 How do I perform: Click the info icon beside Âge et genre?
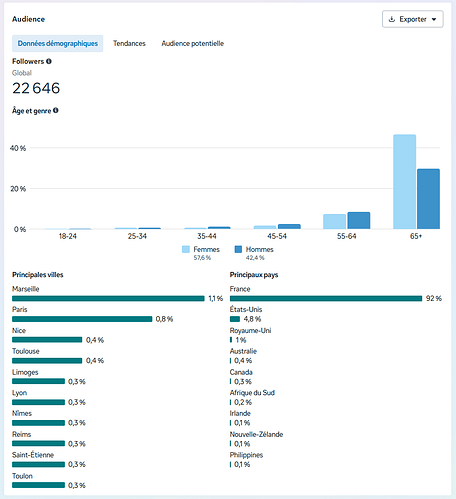coord(56,110)
